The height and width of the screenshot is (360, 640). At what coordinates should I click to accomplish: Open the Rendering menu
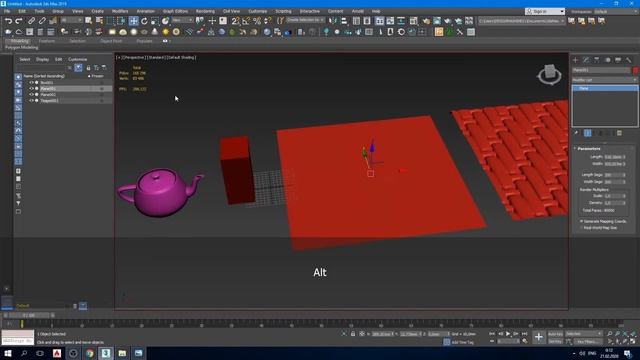[x=205, y=11]
